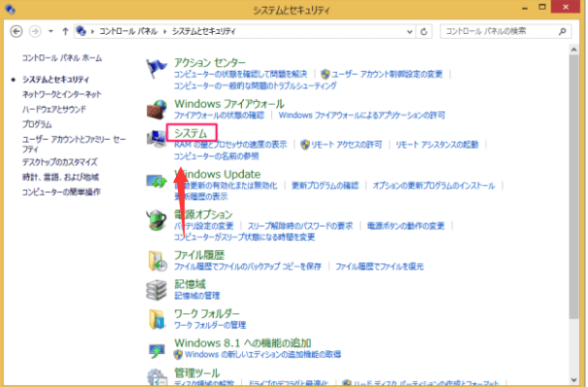Viewport: 588px width, 387px height.
Task: Open the recent locations dropdown arrow
Action: [x=51, y=31]
